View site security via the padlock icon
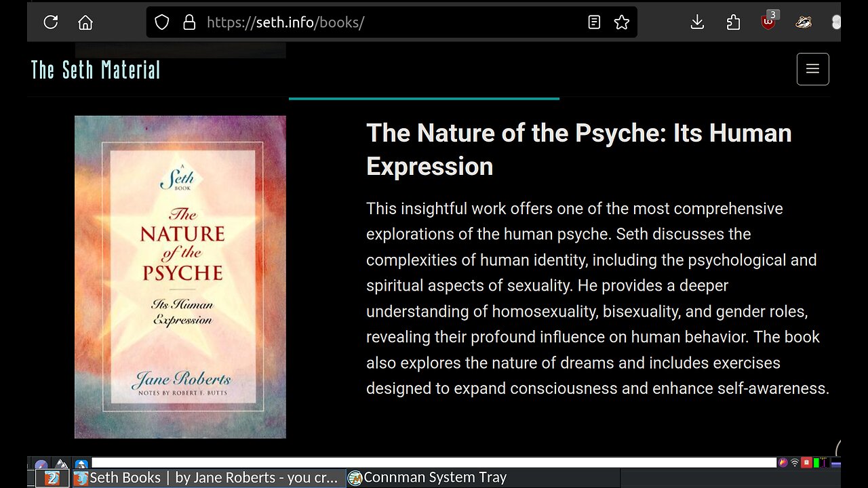This screenshot has width=868, height=488. (x=189, y=22)
